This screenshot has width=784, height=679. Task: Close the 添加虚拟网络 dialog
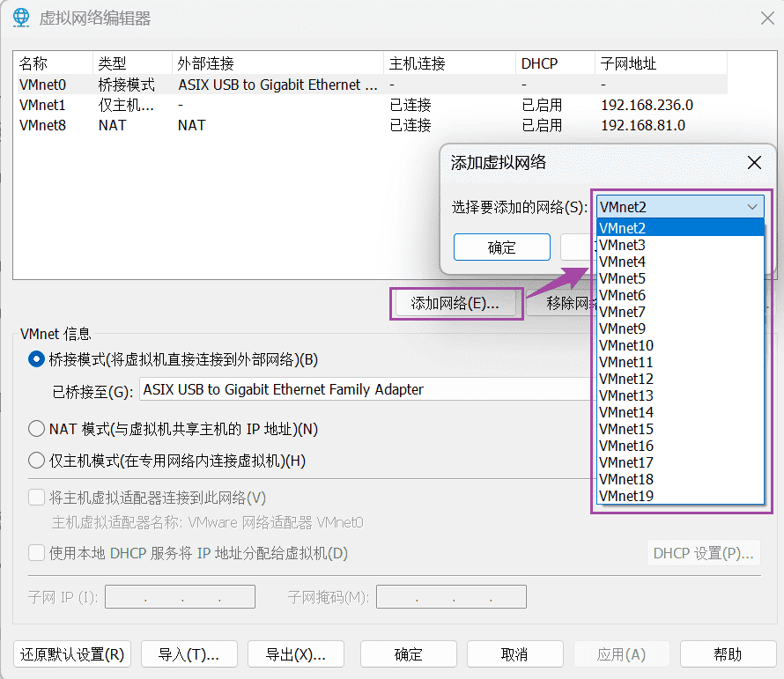pyautogui.click(x=754, y=163)
